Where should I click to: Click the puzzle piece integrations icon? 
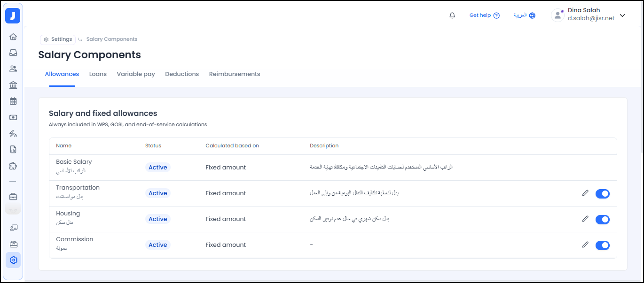(13, 166)
